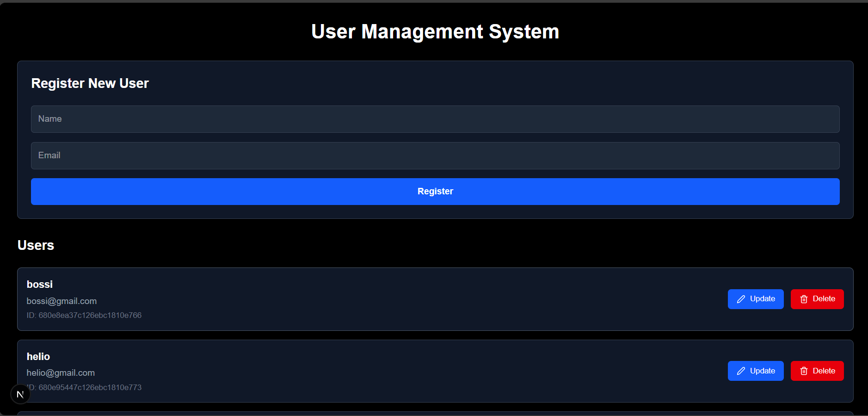868x416 pixels.
Task: Update the bossi user
Action: click(x=756, y=299)
